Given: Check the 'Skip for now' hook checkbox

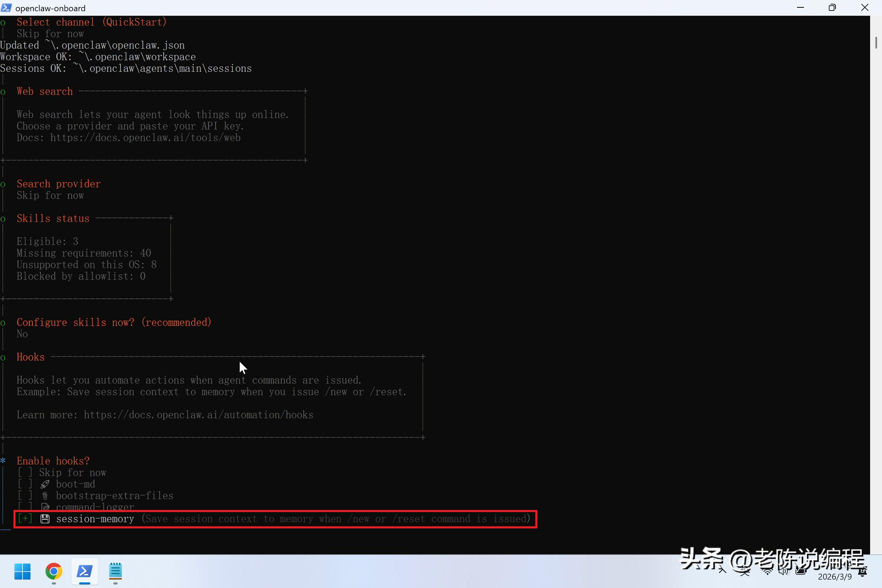Looking at the screenshot, I should tap(25, 473).
